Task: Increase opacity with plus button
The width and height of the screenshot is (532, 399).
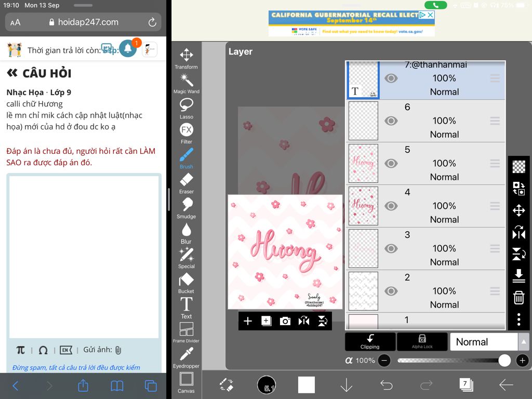Action: pyautogui.click(x=523, y=361)
